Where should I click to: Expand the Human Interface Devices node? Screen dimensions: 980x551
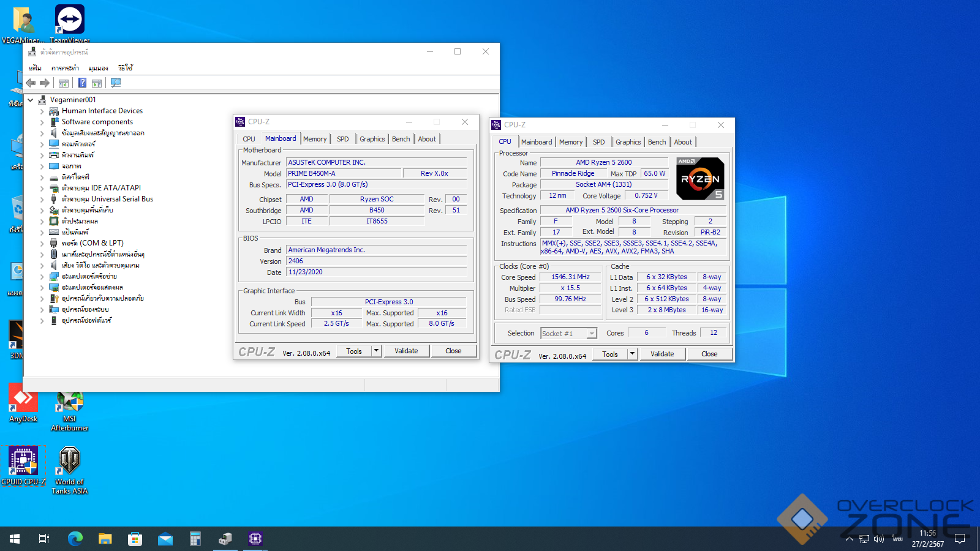pyautogui.click(x=42, y=111)
